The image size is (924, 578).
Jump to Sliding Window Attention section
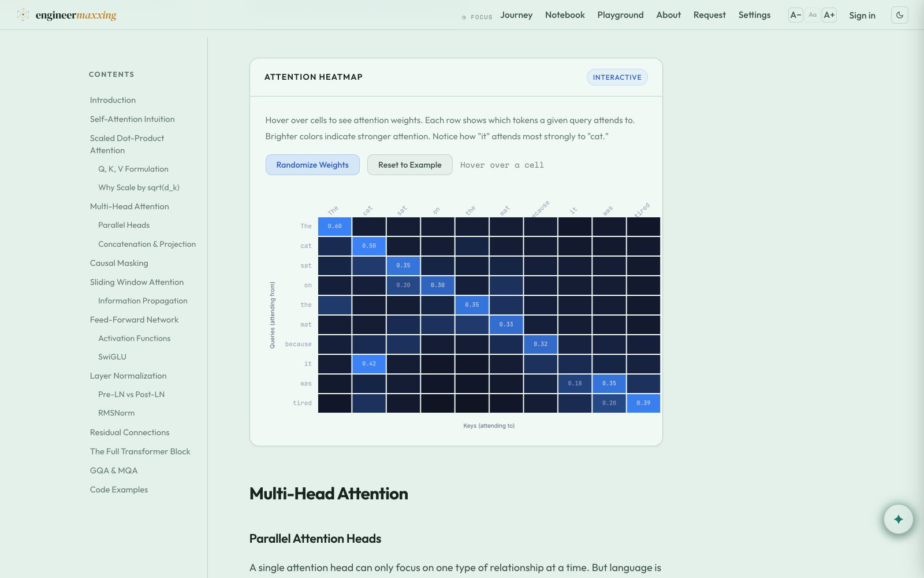tap(137, 282)
